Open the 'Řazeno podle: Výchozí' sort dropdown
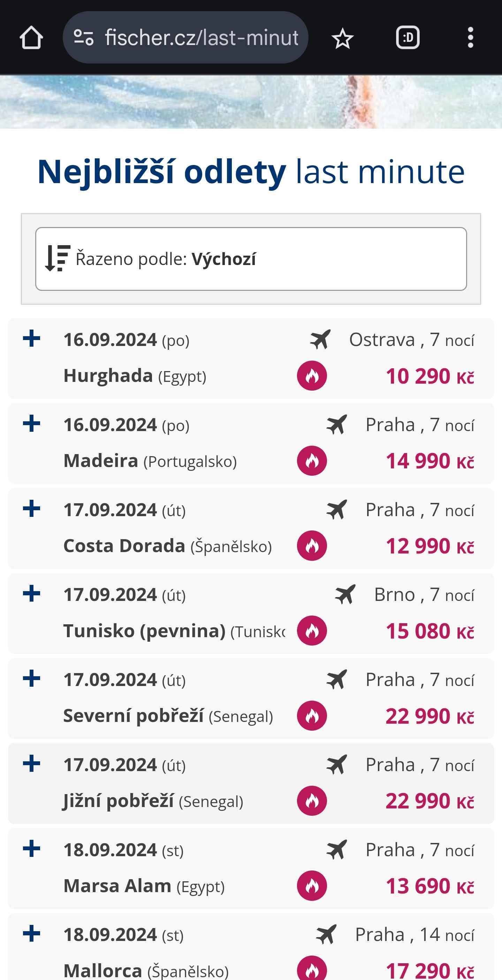Viewport: 502px width, 980px height. (x=251, y=259)
